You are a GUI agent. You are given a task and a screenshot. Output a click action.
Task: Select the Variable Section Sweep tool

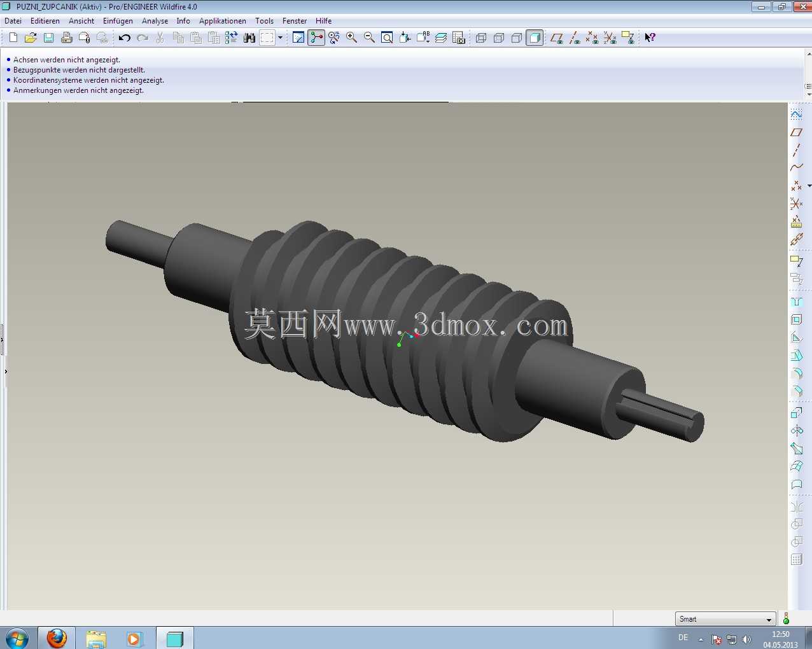[796, 449]
